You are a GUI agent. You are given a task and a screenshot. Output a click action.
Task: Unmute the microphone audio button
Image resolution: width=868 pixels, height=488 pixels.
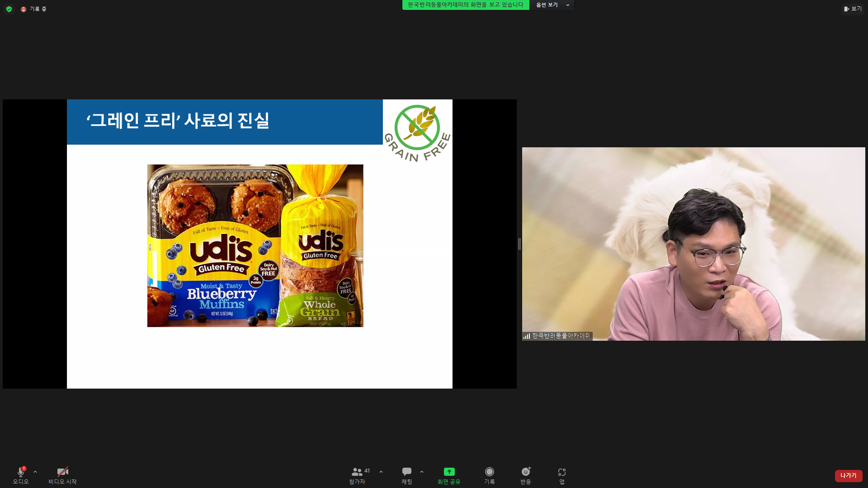pos(21,475)
